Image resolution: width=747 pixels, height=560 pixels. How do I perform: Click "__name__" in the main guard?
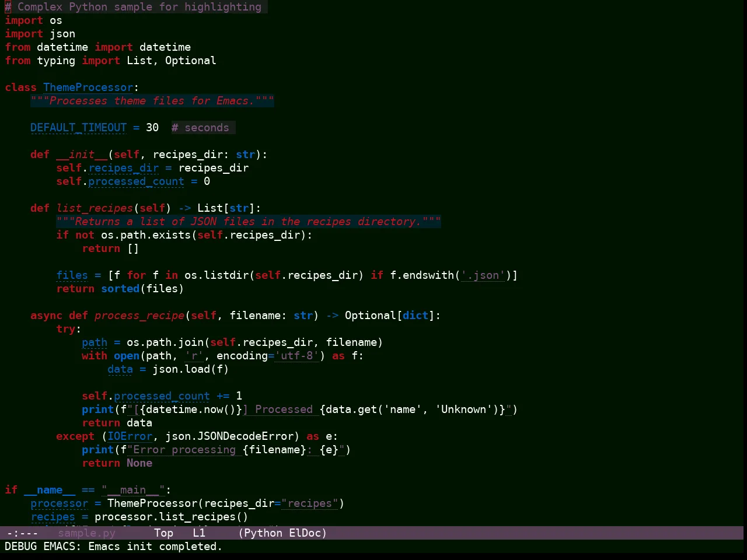pyautogui.click(x=50, y=490)
